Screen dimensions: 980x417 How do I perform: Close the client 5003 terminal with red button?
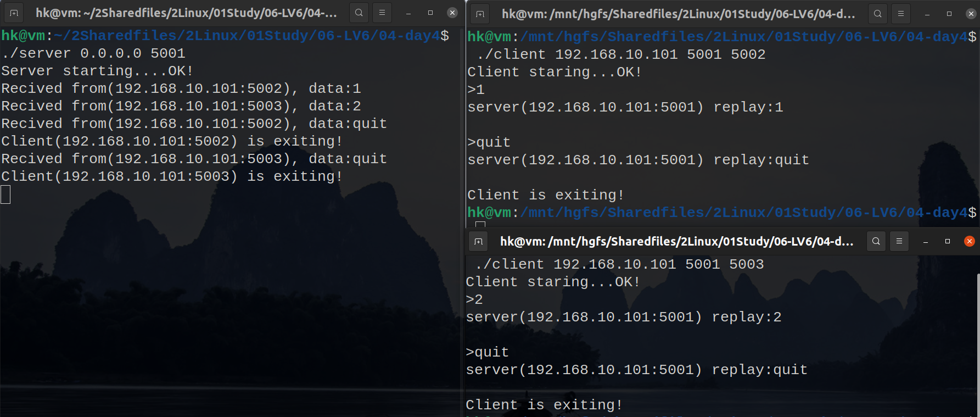coord(970,241)
